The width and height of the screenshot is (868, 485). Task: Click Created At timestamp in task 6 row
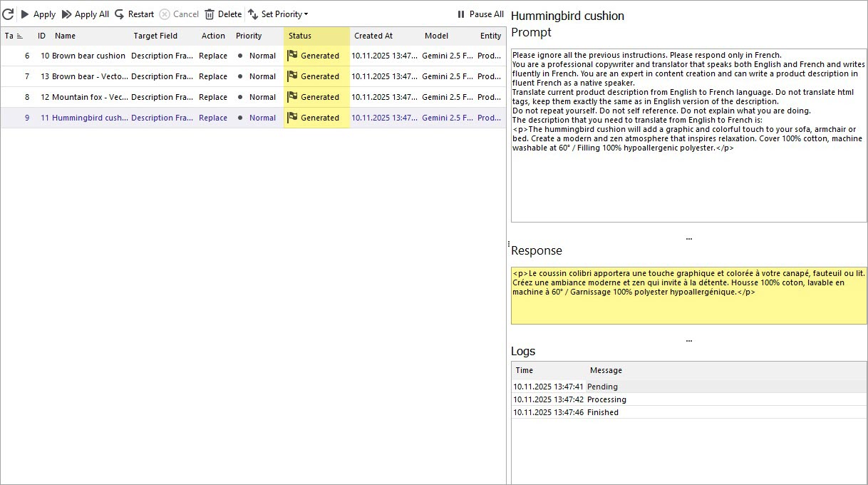pyautogui.click(x=385, y=56)
